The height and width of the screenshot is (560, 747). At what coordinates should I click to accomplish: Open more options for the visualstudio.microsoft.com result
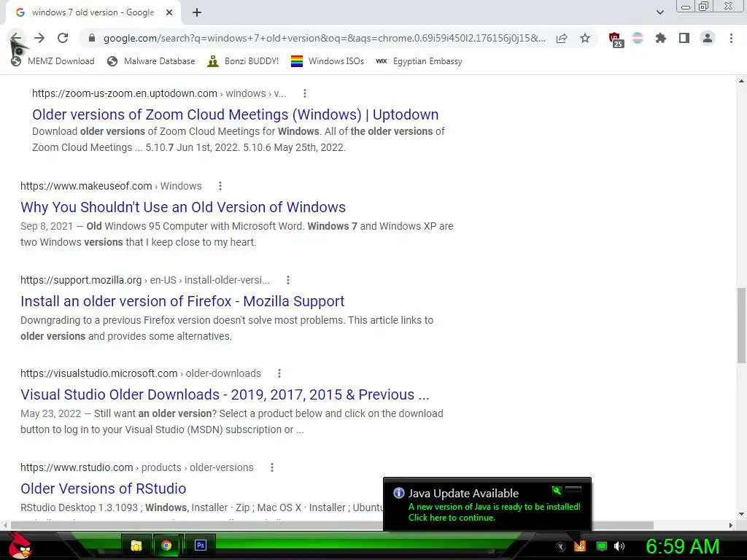pos(279,373)
